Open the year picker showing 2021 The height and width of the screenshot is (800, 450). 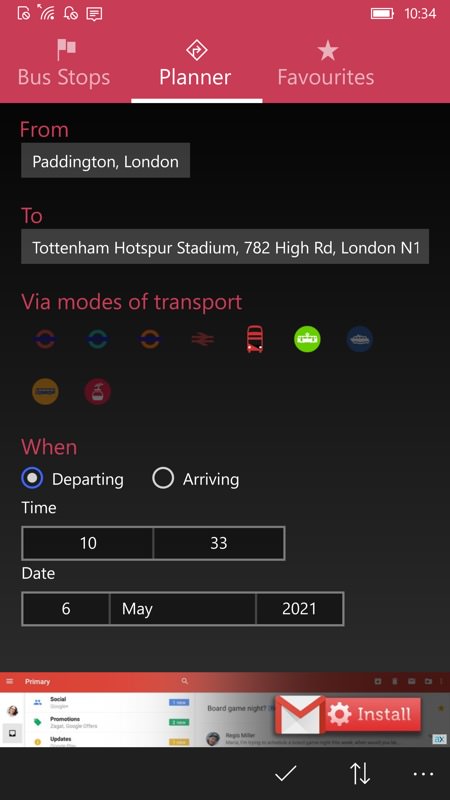299,609
